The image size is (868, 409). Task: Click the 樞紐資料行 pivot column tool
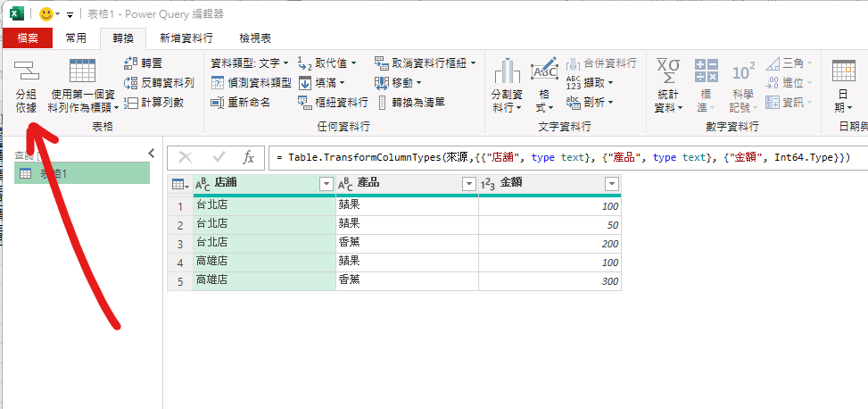pyautogui.click(x=333, y=102)
